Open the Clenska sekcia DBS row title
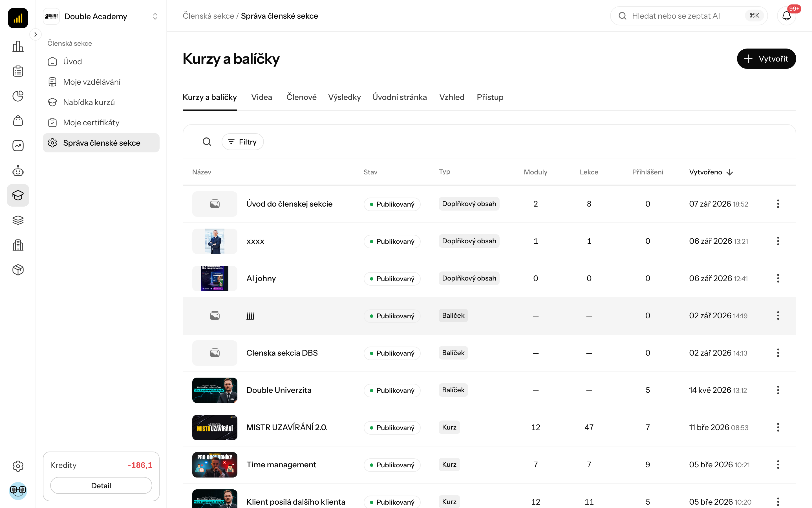Screen dimensions: 812x508 (x=282, y=353)
